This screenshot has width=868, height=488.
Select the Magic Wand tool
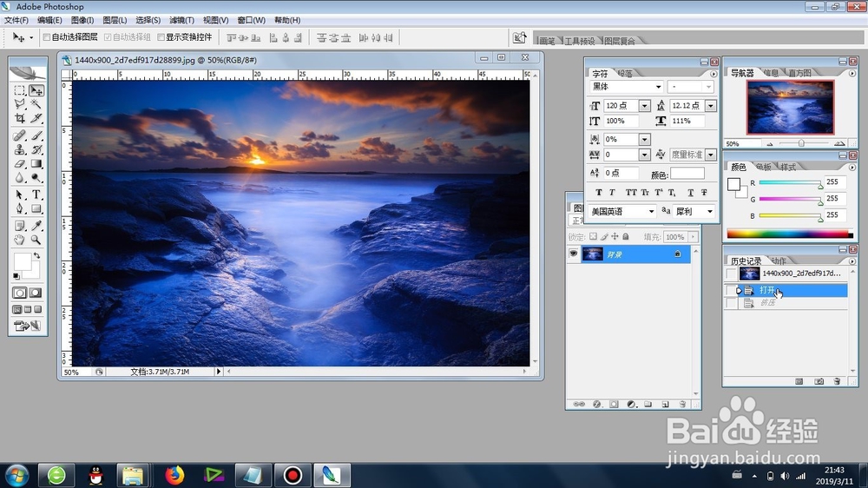(36, 104)
